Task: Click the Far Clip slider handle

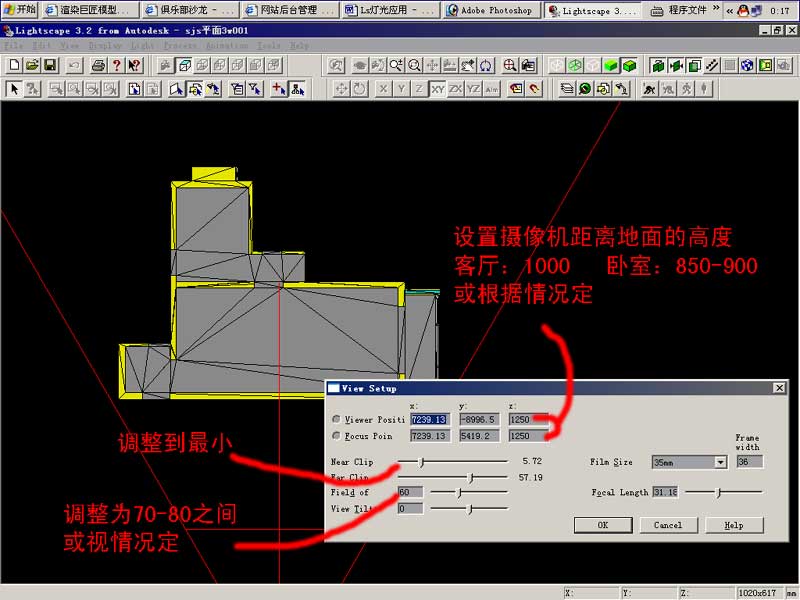Action: click(x=471, y=478)
